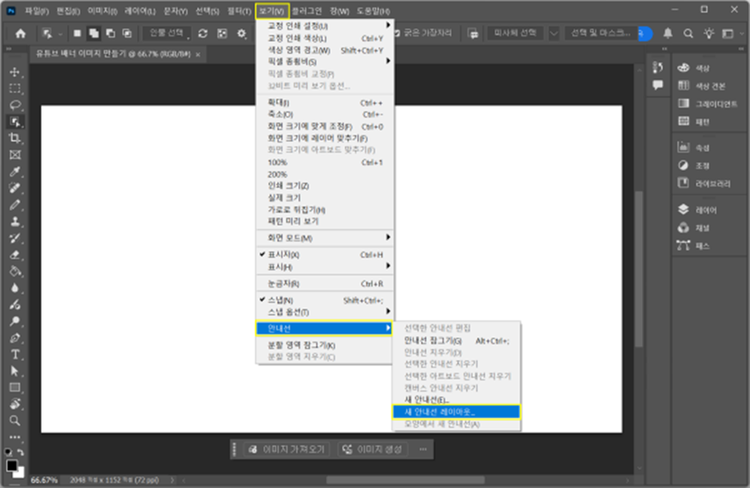Click the 피사체 선택 button
Image resolution: width=750 pixels, height=488 pixels.
515,33
